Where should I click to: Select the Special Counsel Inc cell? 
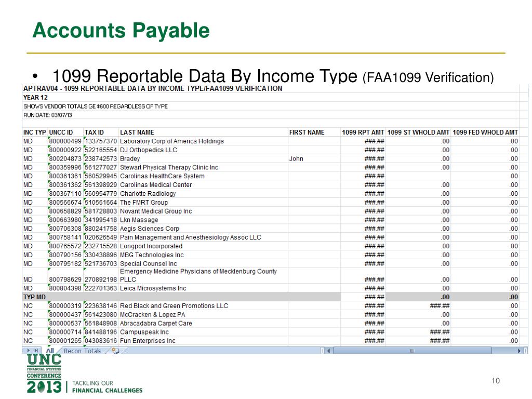click(203, 263)
